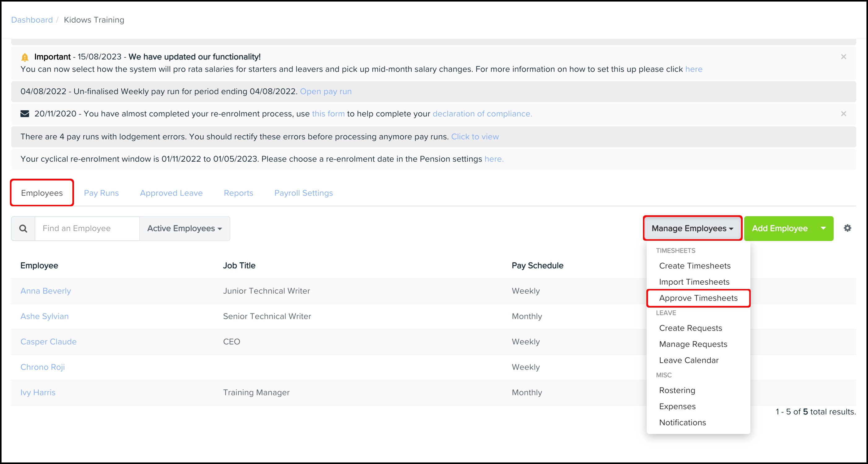The image size is (868, 464).
Task: Click the search magnifier icon
Action: tap(23, 228)
